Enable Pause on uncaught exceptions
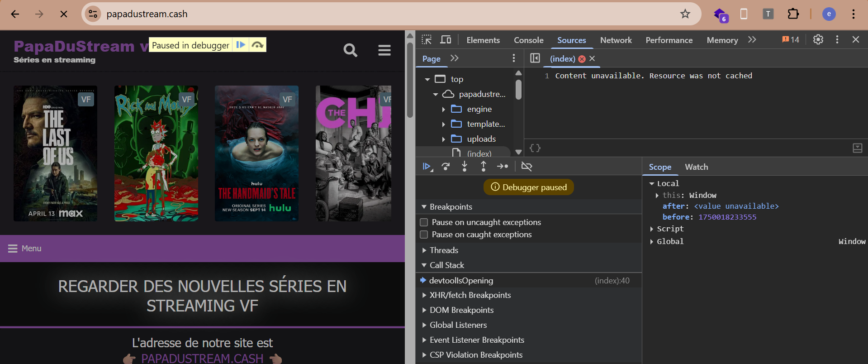The width and height of the screenshot is (868, 364). [x=424, y=222]
